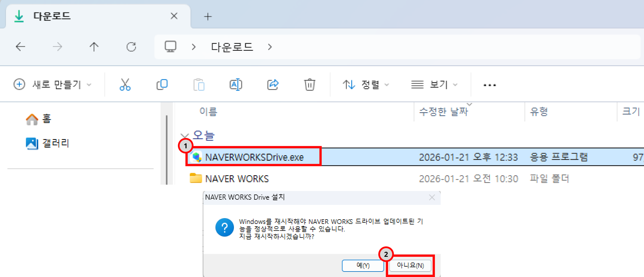The height and width of the screenshot is (277, 644).
Task: Expand chevron after 다운로드 in address bar
Action: point(270,47)
